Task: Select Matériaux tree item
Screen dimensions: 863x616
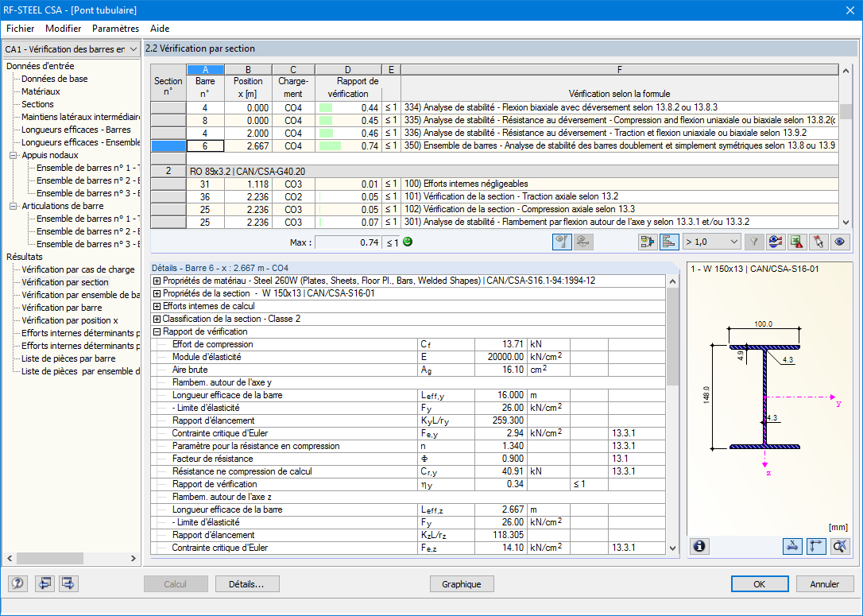Action: pos(41,91)
